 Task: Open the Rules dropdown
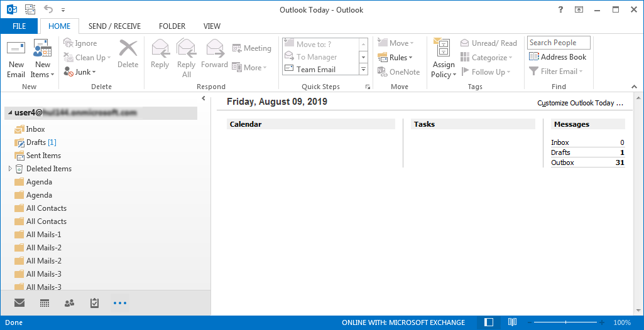click(395, 57)
